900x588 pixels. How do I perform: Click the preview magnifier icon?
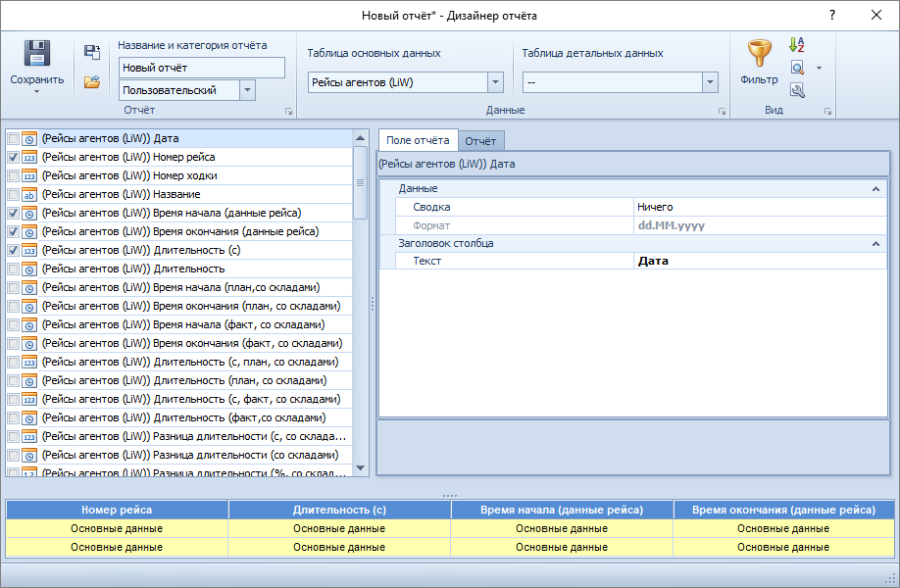[x=797, y=68]
